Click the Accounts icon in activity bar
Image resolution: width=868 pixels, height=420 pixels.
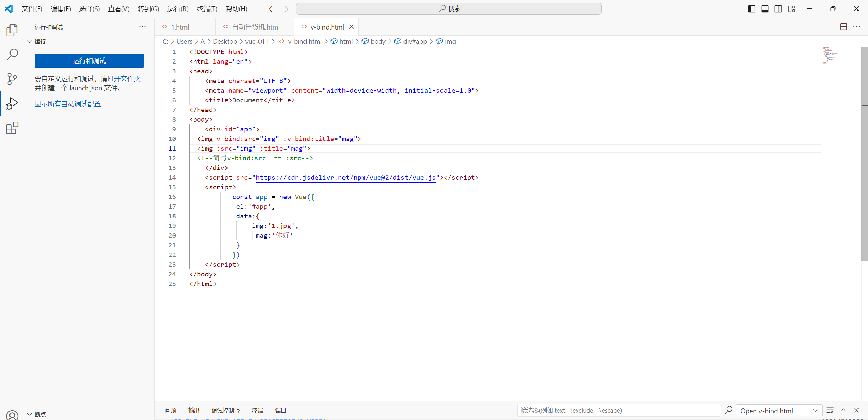point(12,415)
